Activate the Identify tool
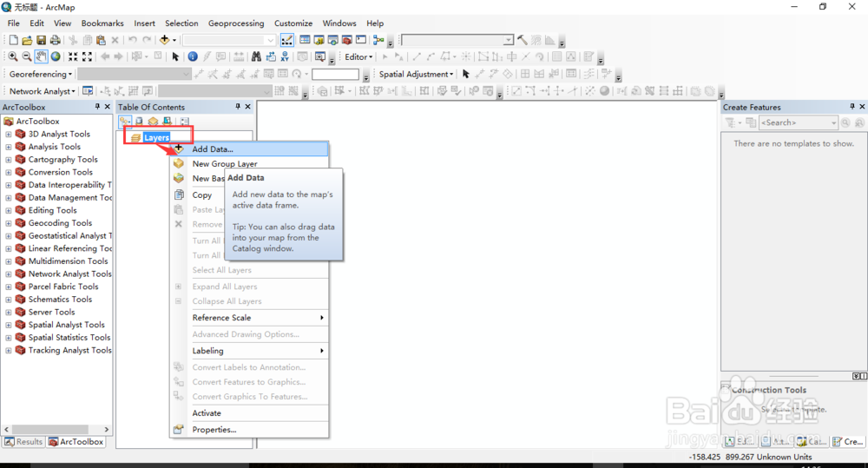 coord(193,56)
